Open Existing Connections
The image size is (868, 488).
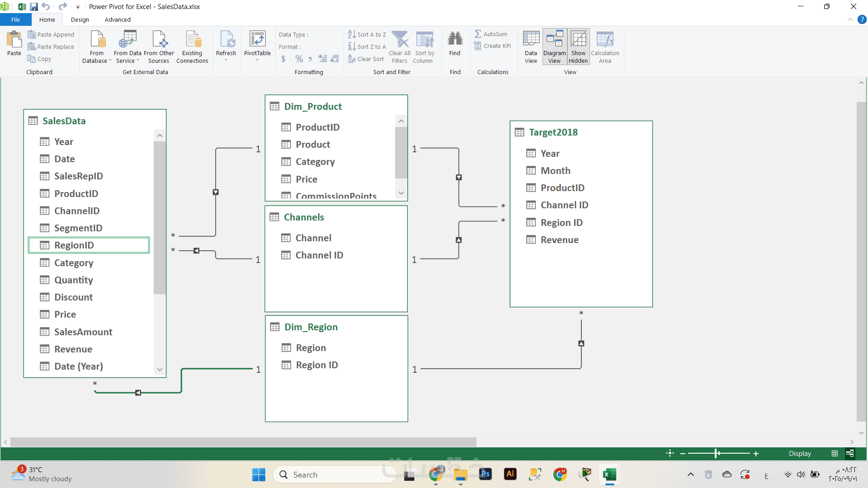point(193,40)
